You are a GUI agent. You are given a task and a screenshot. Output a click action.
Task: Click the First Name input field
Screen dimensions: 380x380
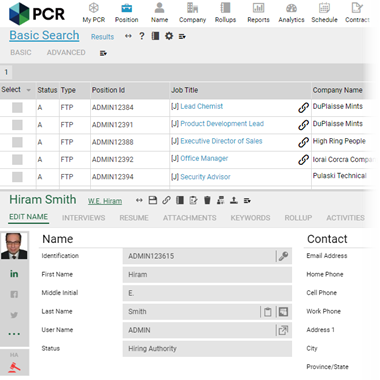[207, 275]
